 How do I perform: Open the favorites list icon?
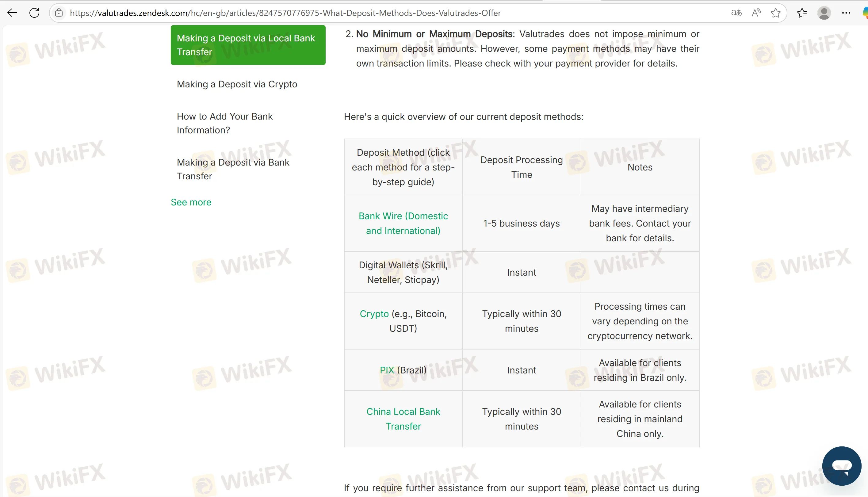pos(802,13)
